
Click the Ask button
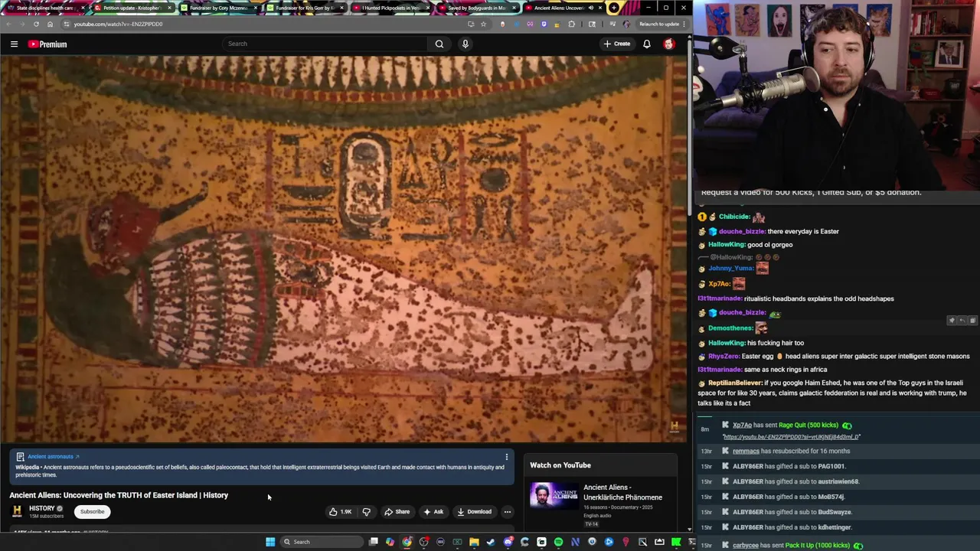coord(433,511)
